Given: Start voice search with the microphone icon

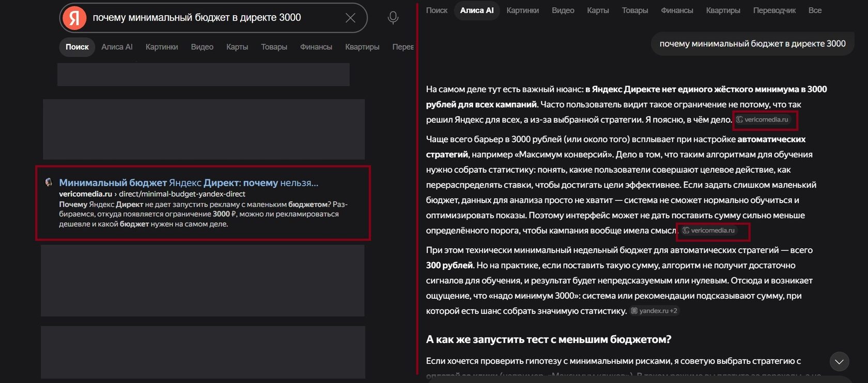Looking at the screenshot, I should [x=393, y=18].
